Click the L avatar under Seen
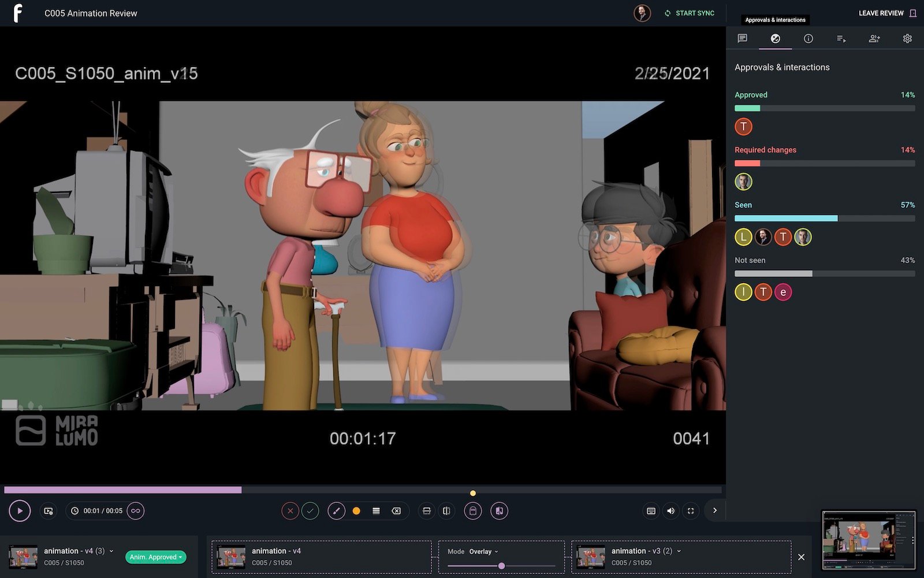924x578 pixels. pyautogui.click(x=743, y=237)
